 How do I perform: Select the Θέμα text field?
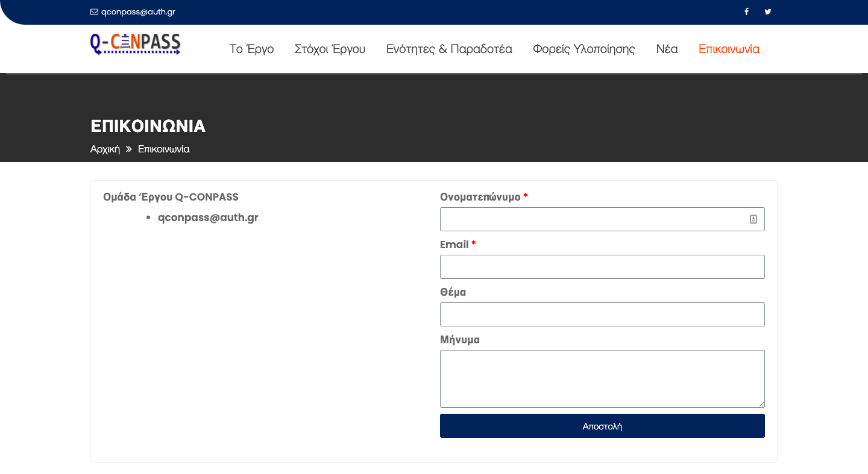point(602,314)
